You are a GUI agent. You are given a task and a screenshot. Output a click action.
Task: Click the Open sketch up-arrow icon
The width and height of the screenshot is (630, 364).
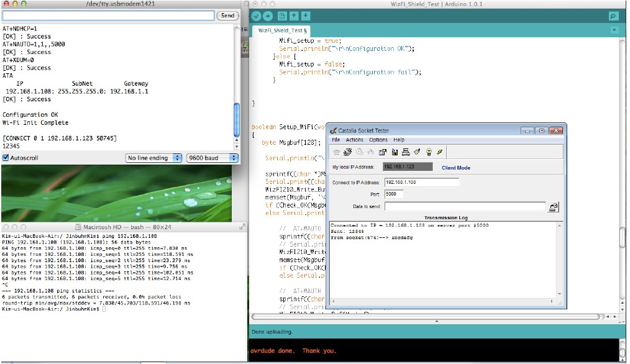click(294, 16)
